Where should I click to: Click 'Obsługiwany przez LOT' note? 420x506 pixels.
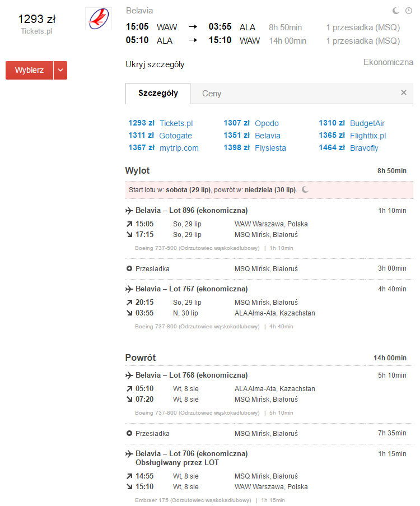[x=177, y=463]
